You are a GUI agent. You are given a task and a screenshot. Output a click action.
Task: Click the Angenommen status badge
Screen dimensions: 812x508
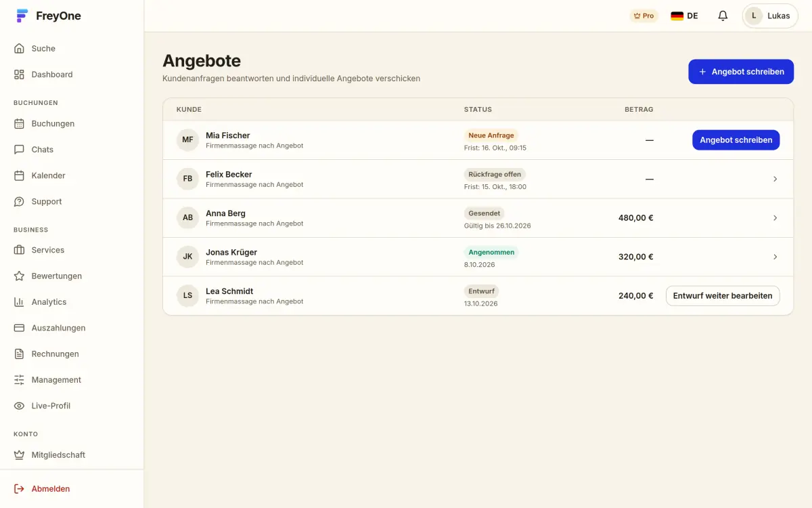(x=491, y=253)
